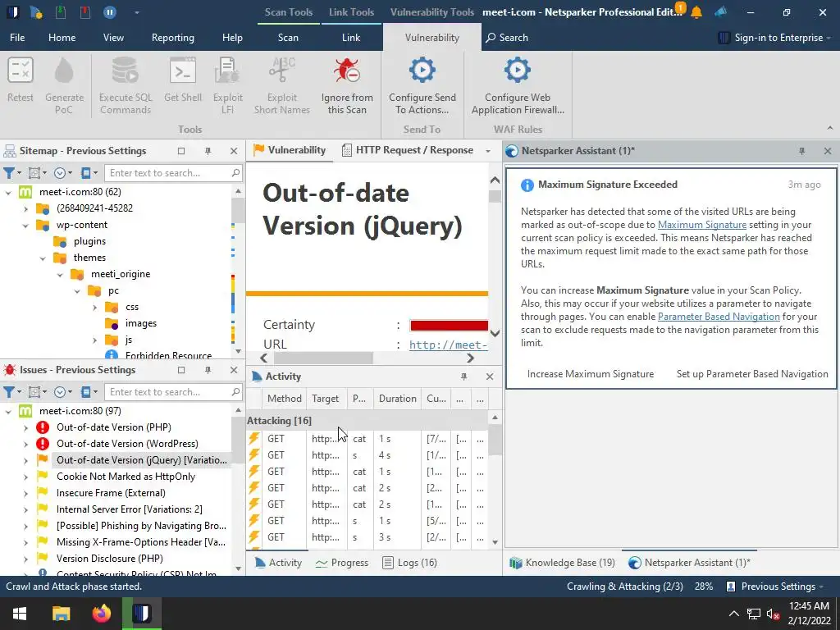
Task: Click Set up Parameter Based Navigation
Action: [x=752, y=374]
